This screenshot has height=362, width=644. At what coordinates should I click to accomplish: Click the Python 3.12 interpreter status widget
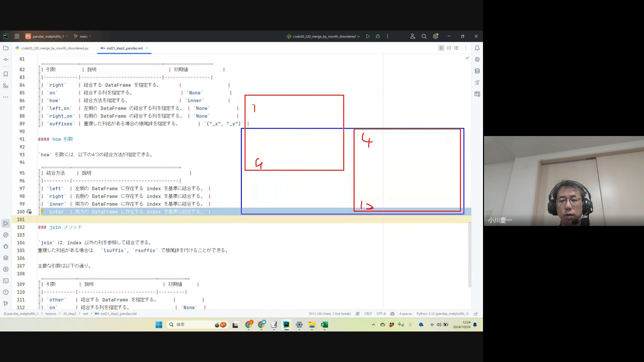pyautogui.click(x=442, y=314)
